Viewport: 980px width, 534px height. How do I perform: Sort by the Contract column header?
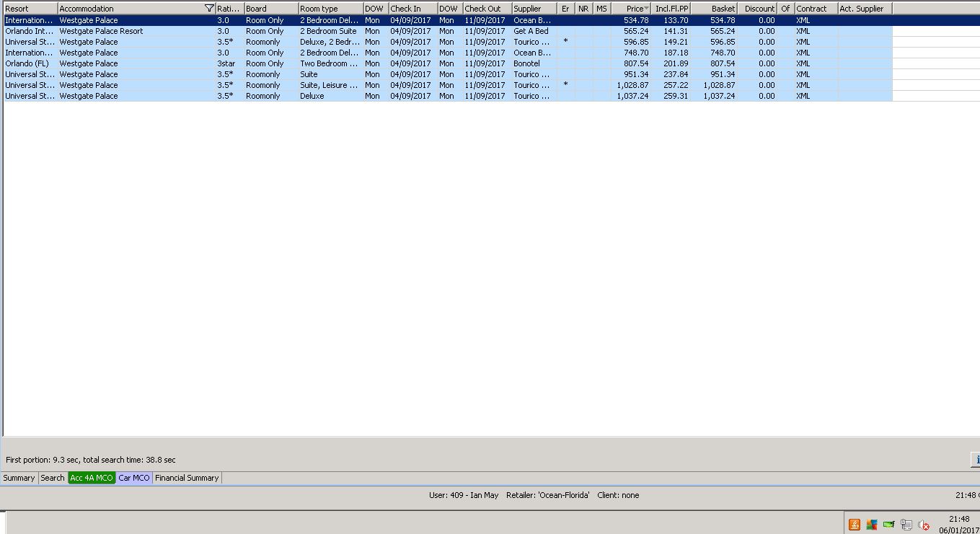pyautogui.click(x=816, y=9)
